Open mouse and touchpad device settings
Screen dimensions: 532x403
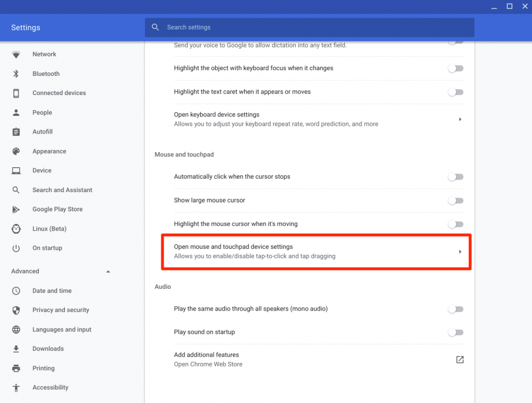[x=316, y=251]
